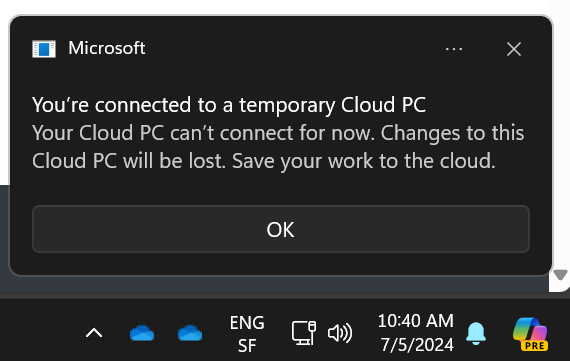Image resolution: width=570 pixels, height=361 pixels.
Task: Click the "Microsoft" sender name label
Action: click(107, 48)
